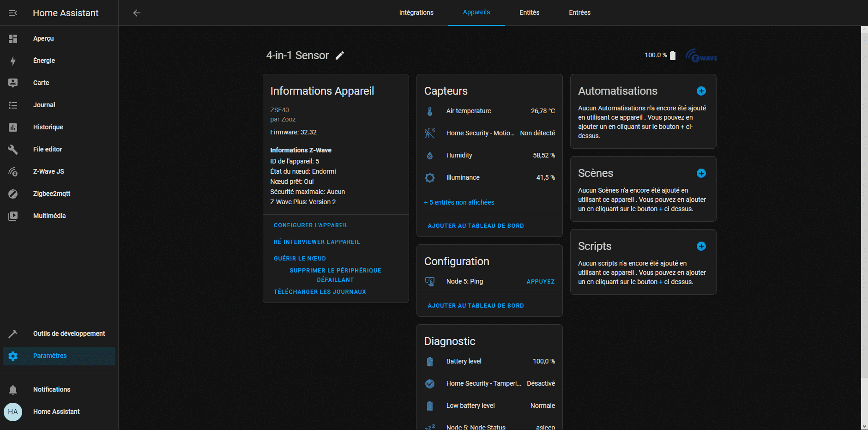Open Z-Wave JS in the sidebar
Image resolution: width=868 pixels, height=430 pixels.
[59, 171]
